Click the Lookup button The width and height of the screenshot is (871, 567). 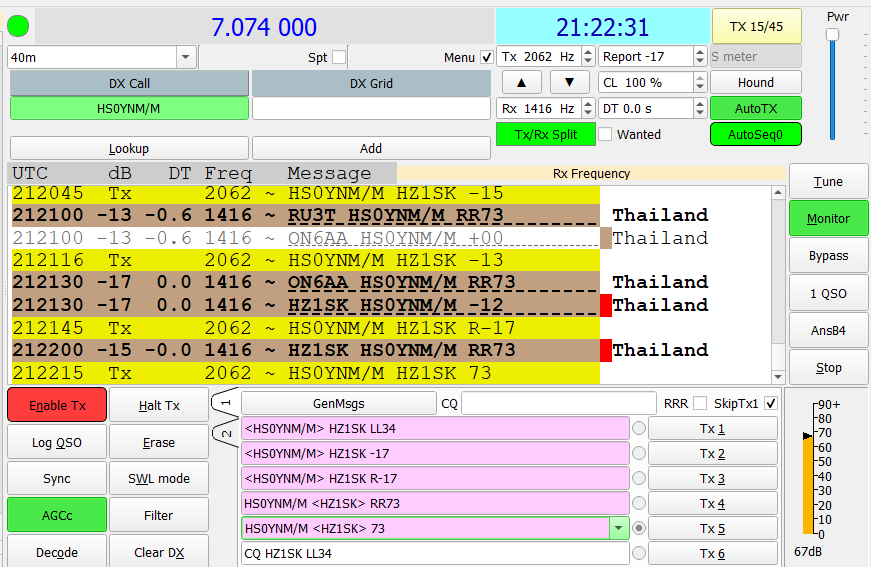click(x=129, y=148)
